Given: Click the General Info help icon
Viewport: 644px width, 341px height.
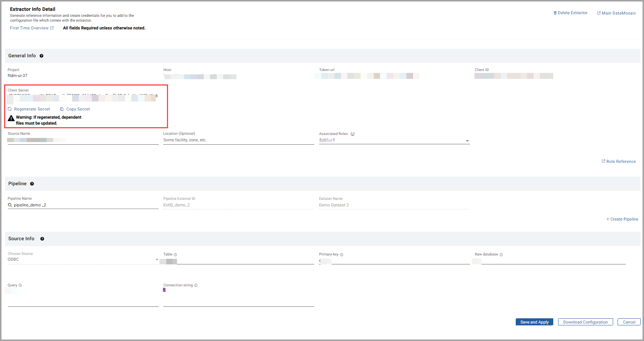Looking at the screenshot, I should [42, 56].
